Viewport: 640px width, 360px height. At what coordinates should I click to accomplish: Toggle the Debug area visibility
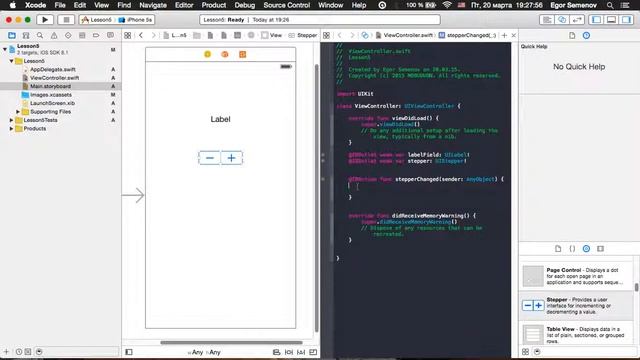[611, 20]
